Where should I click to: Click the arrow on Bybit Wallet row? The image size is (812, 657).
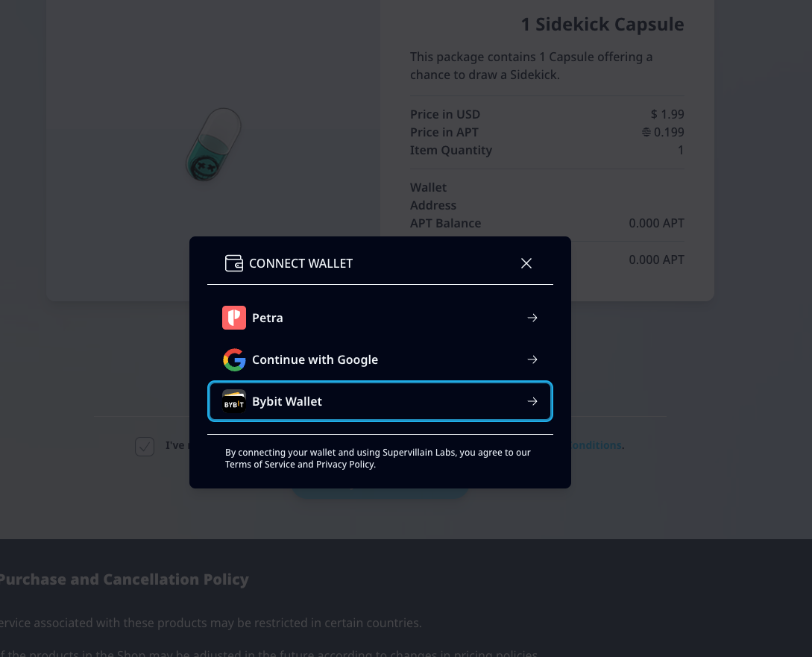[x=532, y=401]
